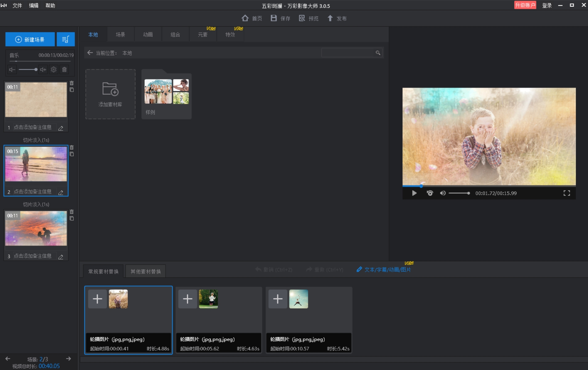Open transition 切片淡入 between scenes 1 and 2

pos(36,140)
